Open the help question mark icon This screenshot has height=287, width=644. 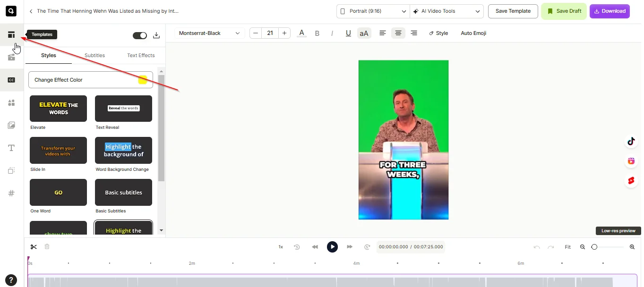click(x=10, y=279)
